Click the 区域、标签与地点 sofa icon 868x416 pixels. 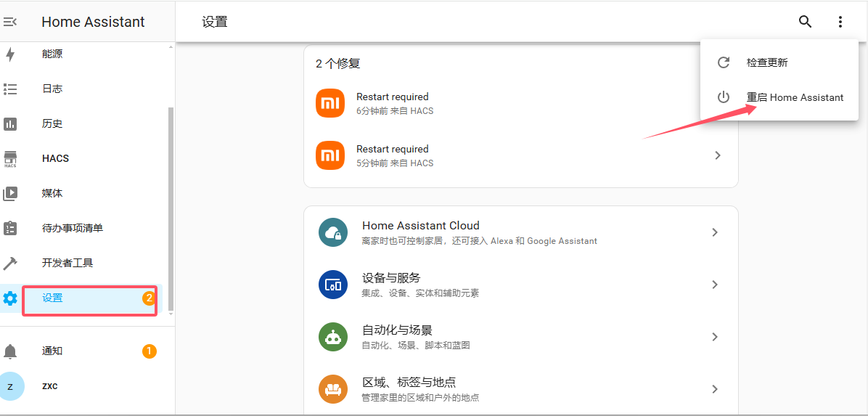click(332, 389)
